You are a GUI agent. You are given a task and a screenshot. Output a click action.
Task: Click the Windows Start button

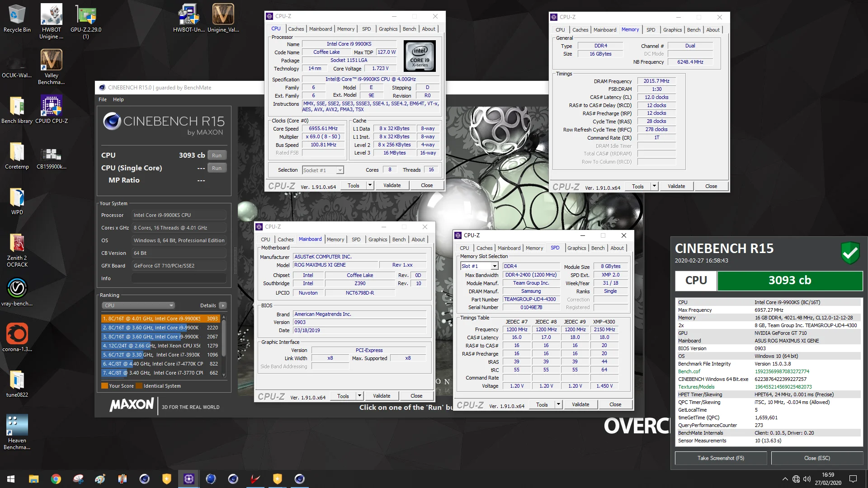(11, 479)
